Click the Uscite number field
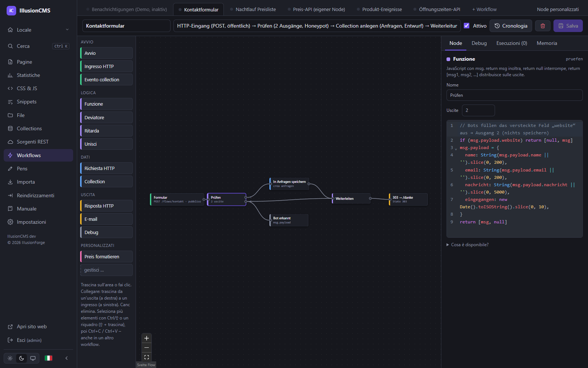This screenshot has height=368, width=588. (478, 110)
